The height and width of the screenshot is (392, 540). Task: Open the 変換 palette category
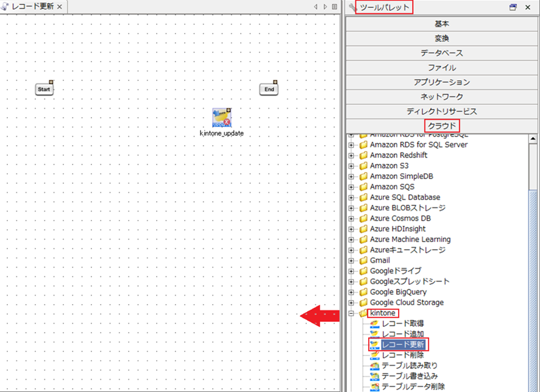[x=441, y=38]
